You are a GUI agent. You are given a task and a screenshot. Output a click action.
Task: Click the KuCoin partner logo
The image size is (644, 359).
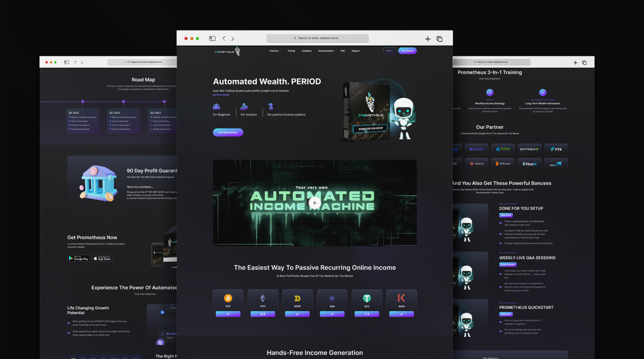(x=503, y=149)
